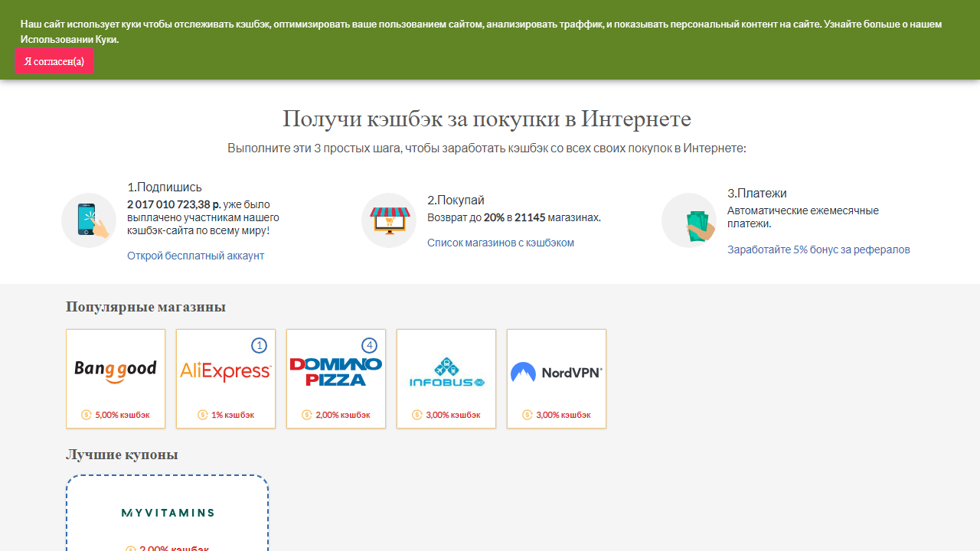Open Открой бесплатный аккаунт link
The image size is (980, 551).
pos(195,256)
